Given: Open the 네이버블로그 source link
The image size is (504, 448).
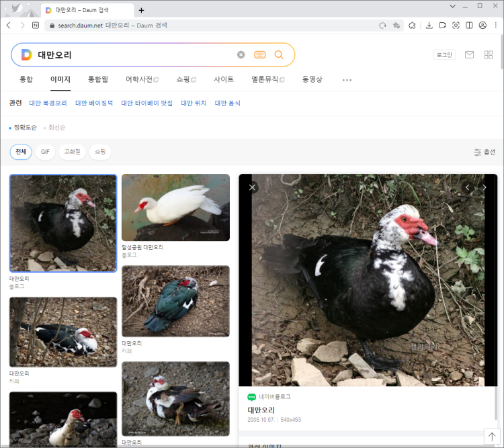Looking at the screenshot, I should pyautogui.click(x=269, y=397).
